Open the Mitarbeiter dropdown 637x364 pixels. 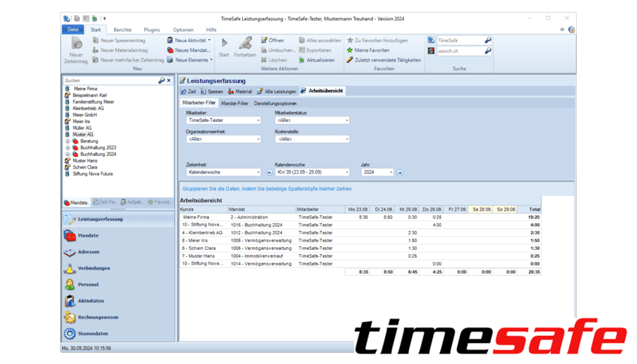258,120
